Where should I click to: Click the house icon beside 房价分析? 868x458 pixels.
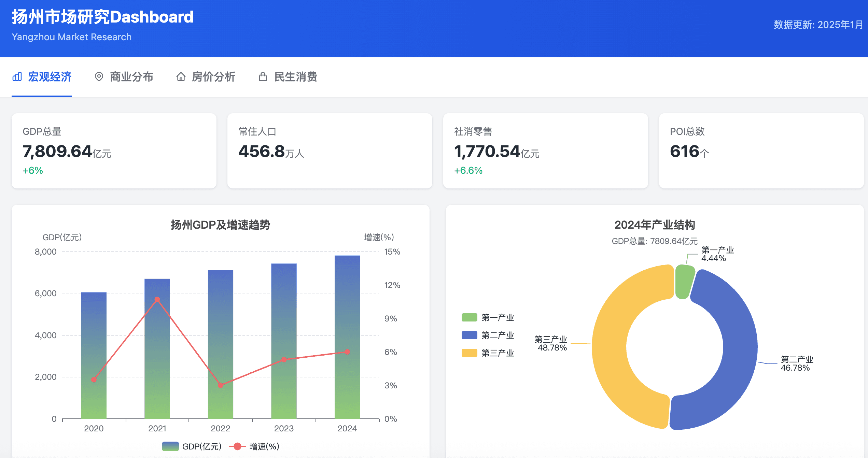tap(181, 77)
